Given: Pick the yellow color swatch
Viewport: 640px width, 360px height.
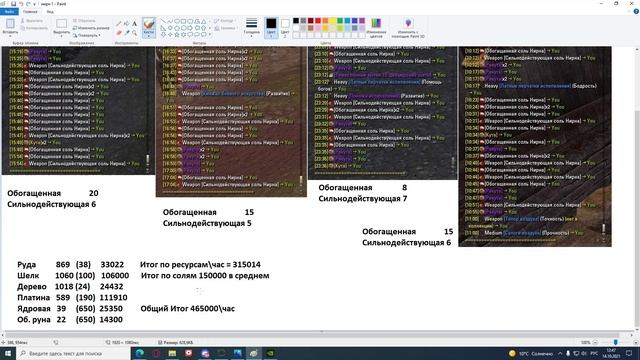Looking at the screenshot, I should click(x=333, y=20).
